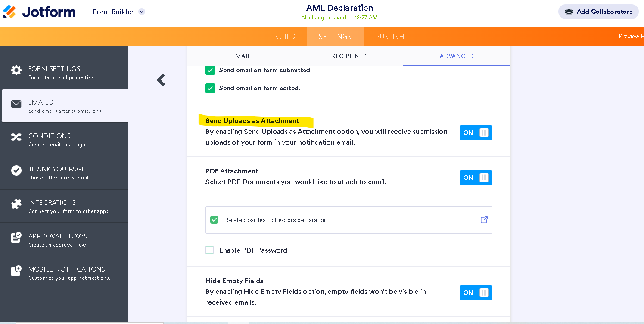Image resolution: width=644 pixels, height=324 pixels.
Task: Click the Thank You Page checkmark icon
Action: [16, 170]
